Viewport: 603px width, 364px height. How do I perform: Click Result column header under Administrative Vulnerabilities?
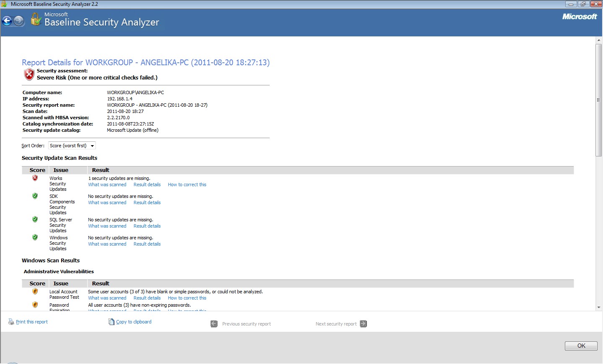(100, 283)
